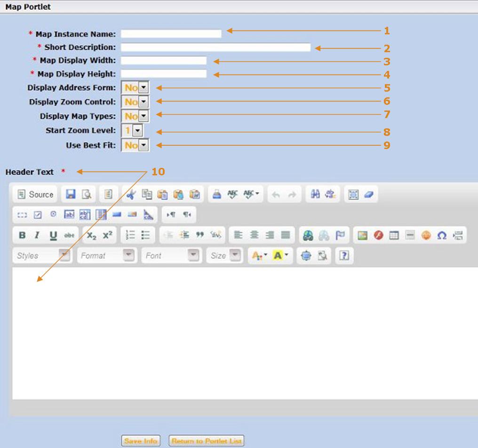The width and height of the screenshot is (478, 448).
Task: Insert an Anchor with the flag icon
Action: click(x=340, y=236)
